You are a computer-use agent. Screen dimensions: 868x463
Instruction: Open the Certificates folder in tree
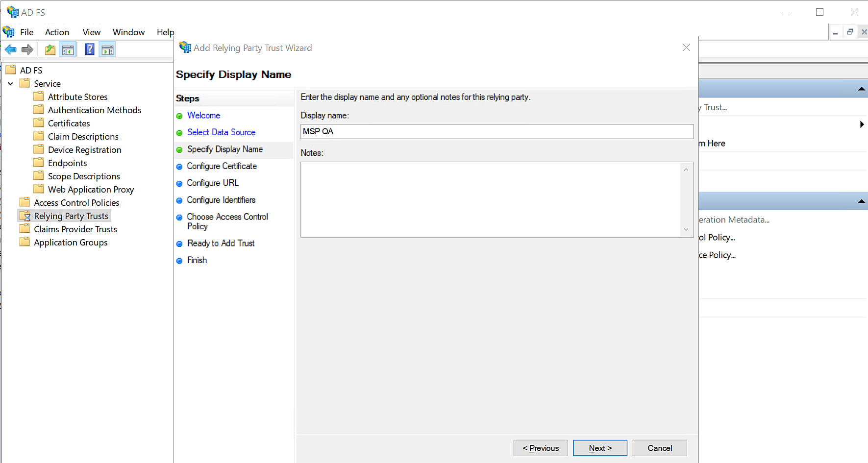(x=69, y=123)
